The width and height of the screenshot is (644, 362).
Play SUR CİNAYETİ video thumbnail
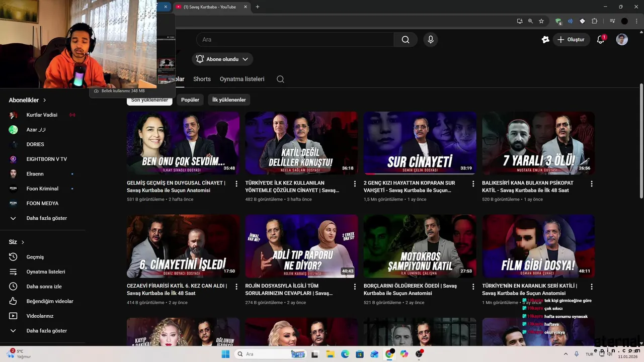(x=420, y=143)
